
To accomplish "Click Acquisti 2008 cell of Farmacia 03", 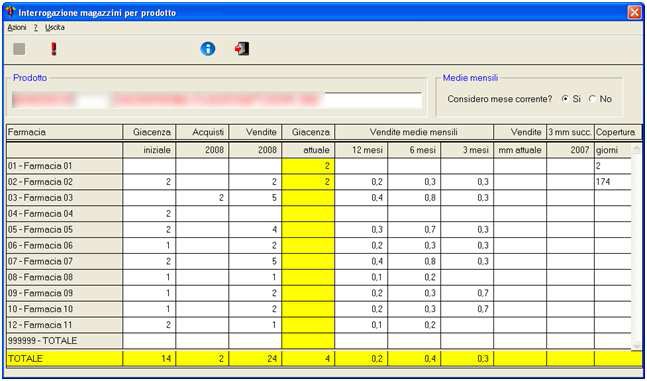I will click(202, 198).
